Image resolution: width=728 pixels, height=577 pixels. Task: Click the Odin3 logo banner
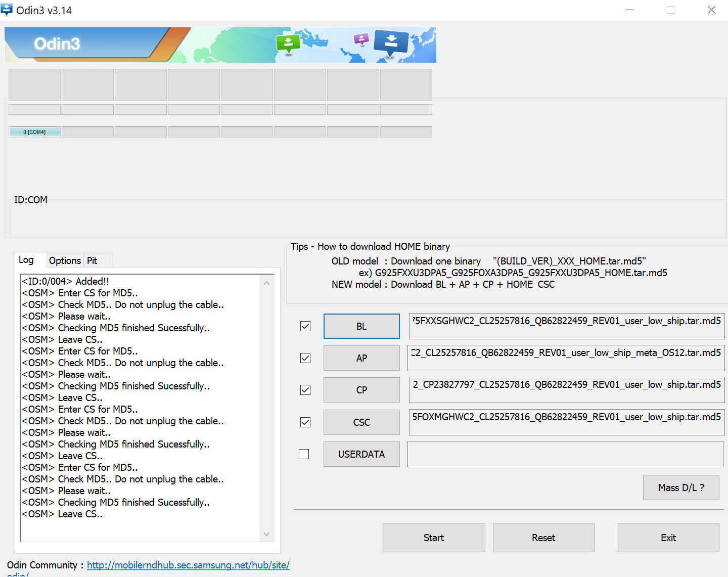(x=220, y=45)
